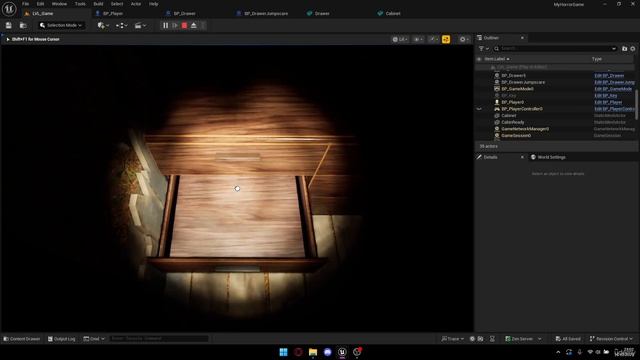This screenshot has width=640, height=360.
Task: Open the Output Log
Action: click(x=62, y=339)
